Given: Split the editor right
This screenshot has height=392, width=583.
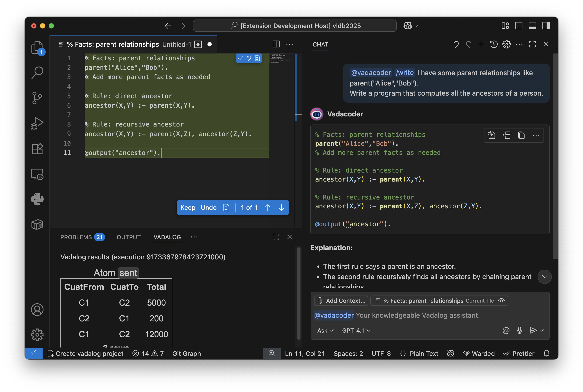Looking at the screenshot, I should click(x=276, y=44).
